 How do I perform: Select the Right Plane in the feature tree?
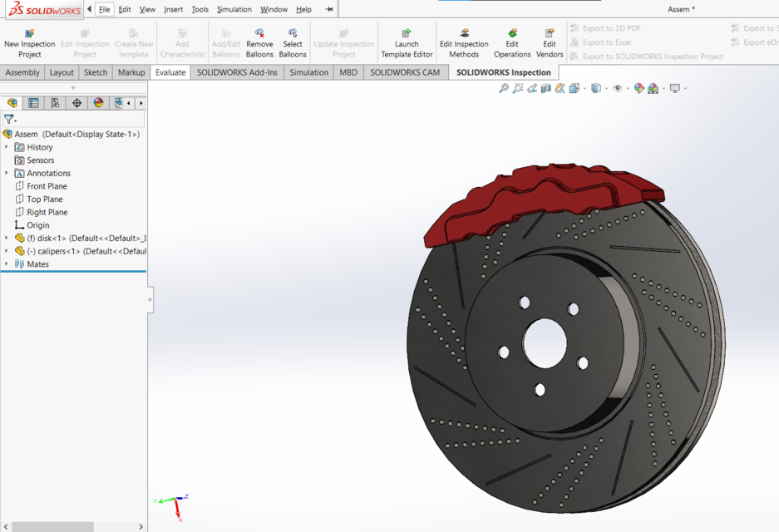pyautogui.click(x=47, y=212)
